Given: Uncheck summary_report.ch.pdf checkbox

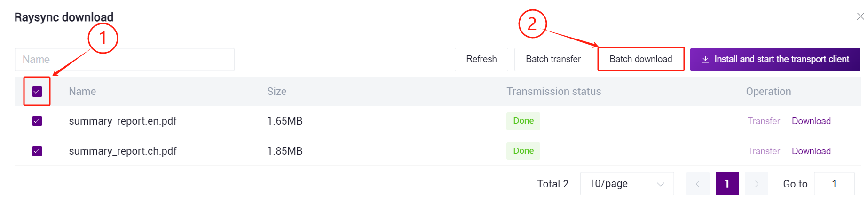Looking at the screenshot, I should click(37, 151).
